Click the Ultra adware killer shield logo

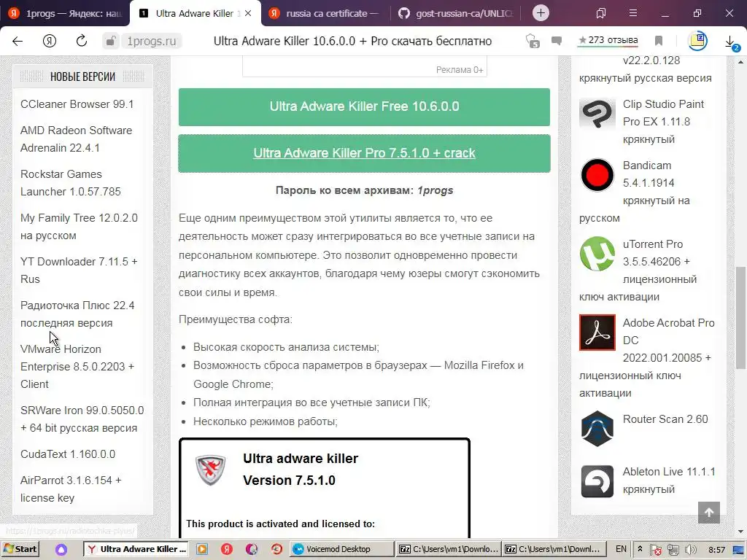[211, 470]
